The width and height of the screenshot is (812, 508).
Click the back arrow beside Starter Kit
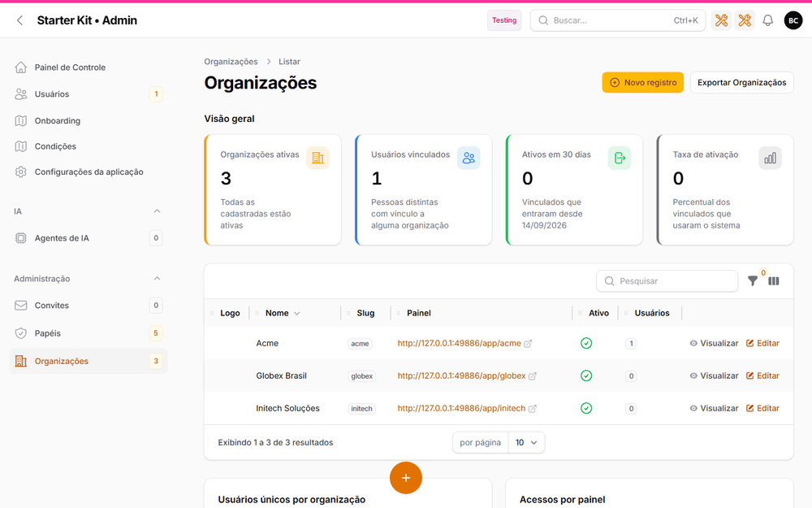pos(19,20)
